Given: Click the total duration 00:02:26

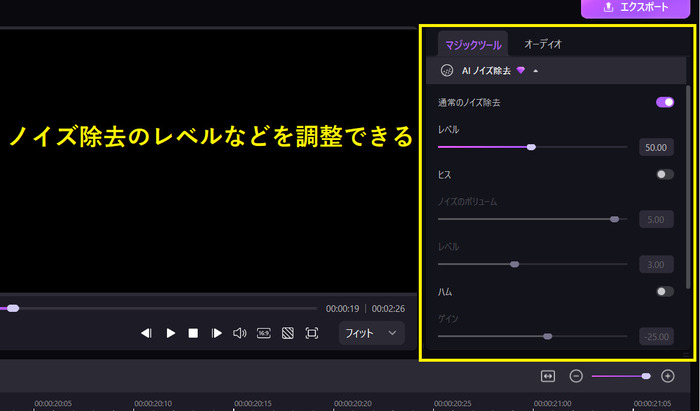Looking at the screenshot, I should click(388, 308).
